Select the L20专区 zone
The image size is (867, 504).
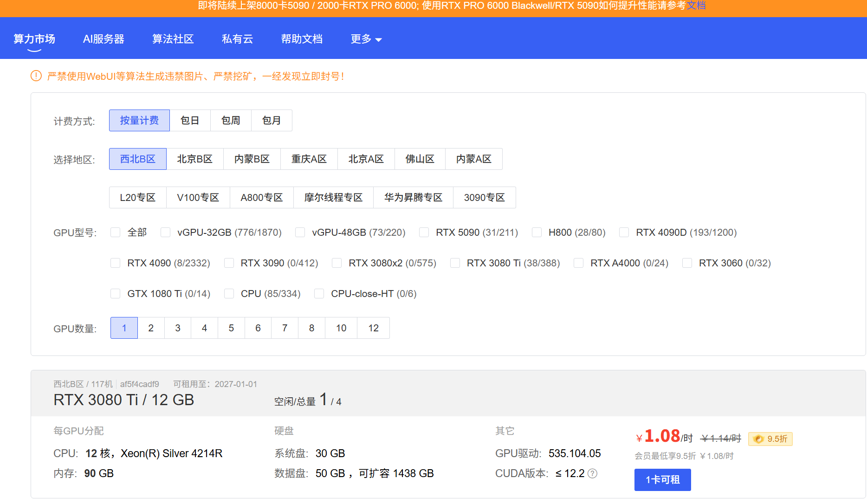[x=138, y=198]
